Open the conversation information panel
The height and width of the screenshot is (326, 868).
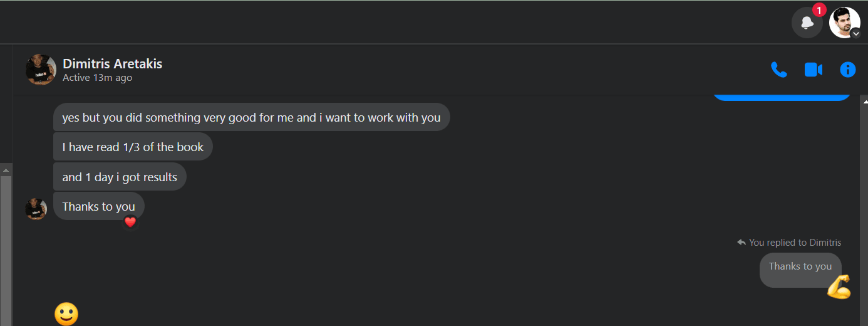[847, 70]
